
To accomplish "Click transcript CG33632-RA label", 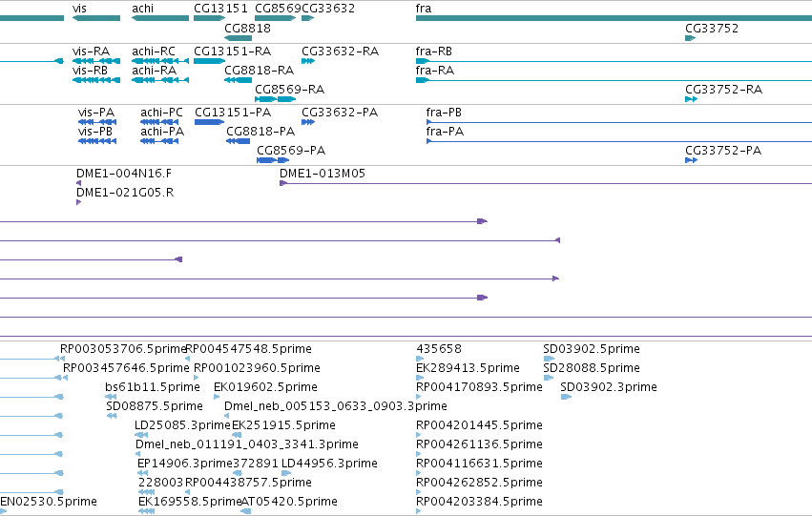I will click(x=340, y=52).
